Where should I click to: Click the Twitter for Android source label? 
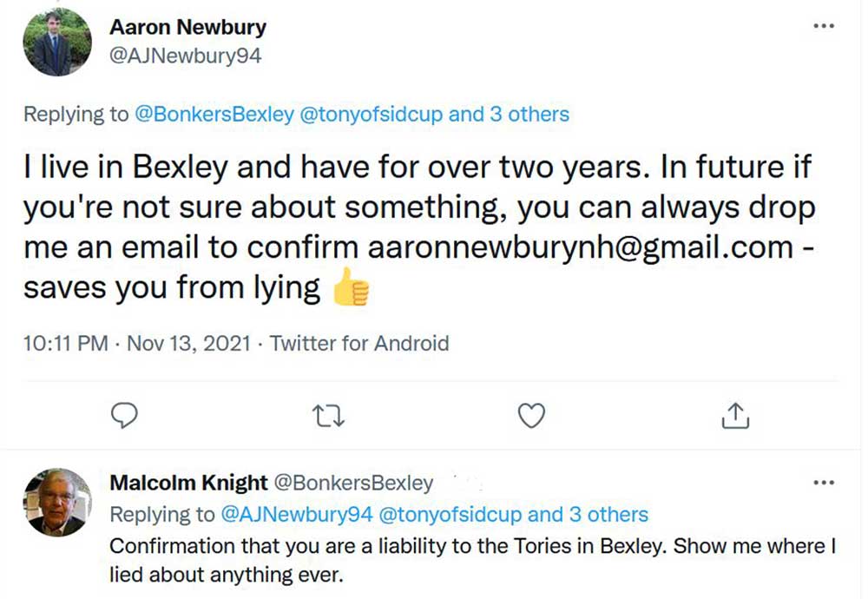[x=359, y=343]
